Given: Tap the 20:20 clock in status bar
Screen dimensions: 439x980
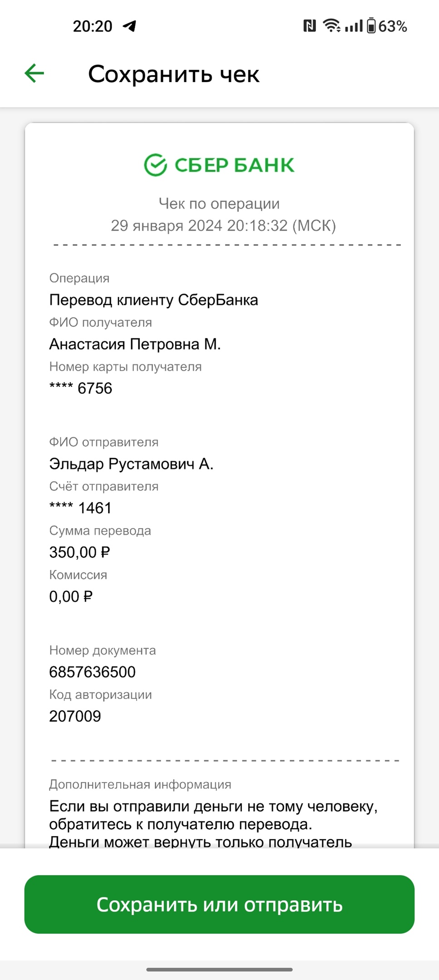Looking at the screenshot, I should tap(93, 26).
